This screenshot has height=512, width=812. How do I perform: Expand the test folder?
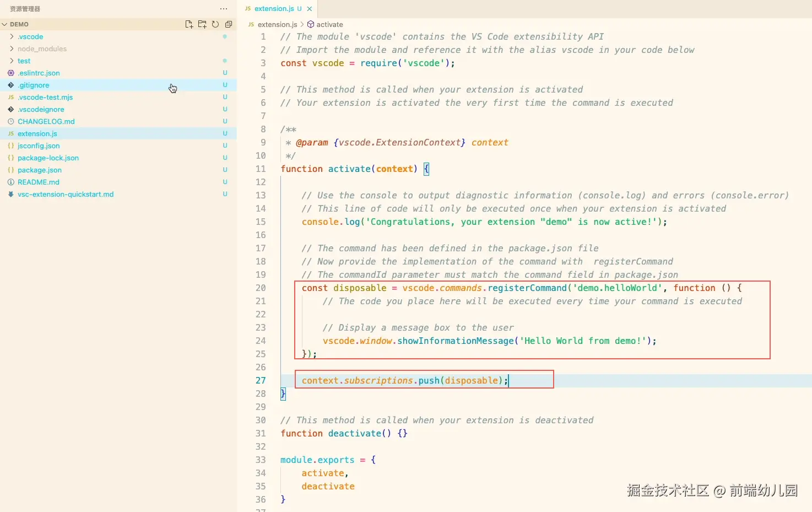point(12,61)
